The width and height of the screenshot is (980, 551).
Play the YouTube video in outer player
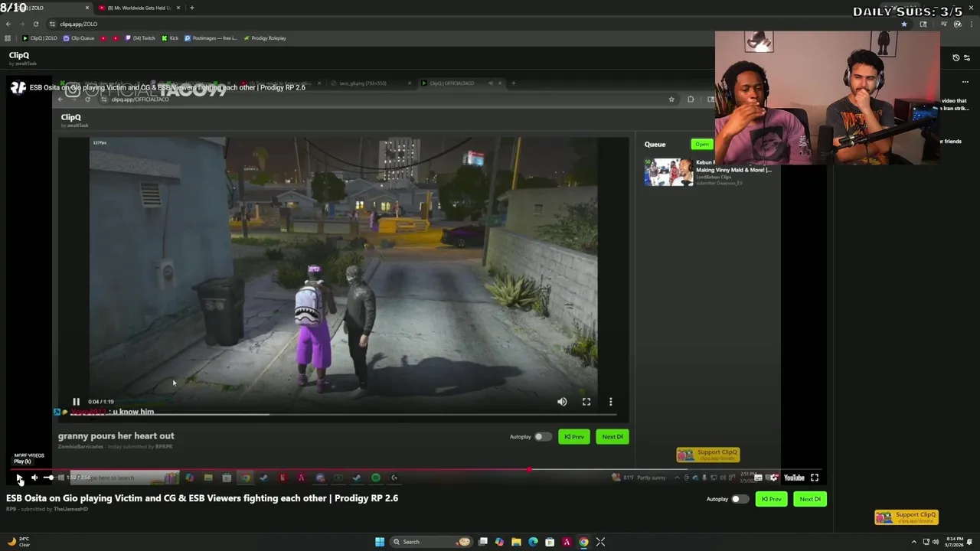tap(19, 478)
